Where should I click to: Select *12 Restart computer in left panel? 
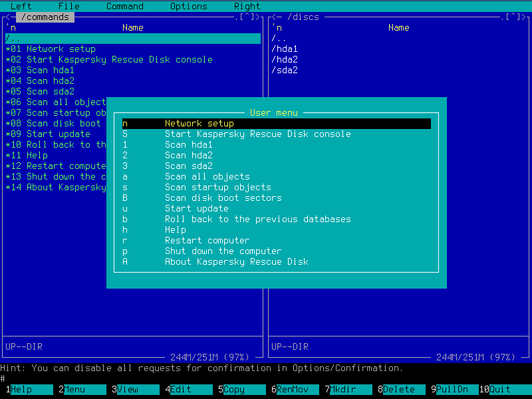pyautogui.click(x=56, y=166)
